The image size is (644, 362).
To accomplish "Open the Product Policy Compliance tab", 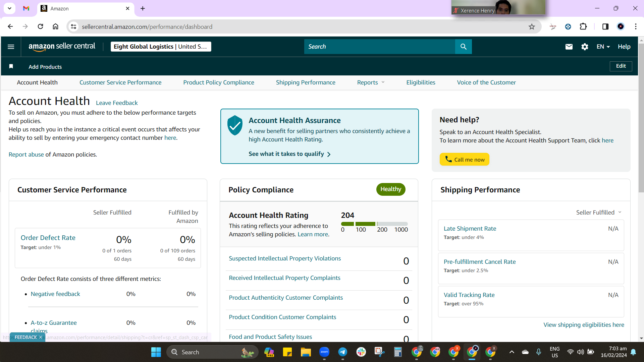I will (x=219, y=82).
